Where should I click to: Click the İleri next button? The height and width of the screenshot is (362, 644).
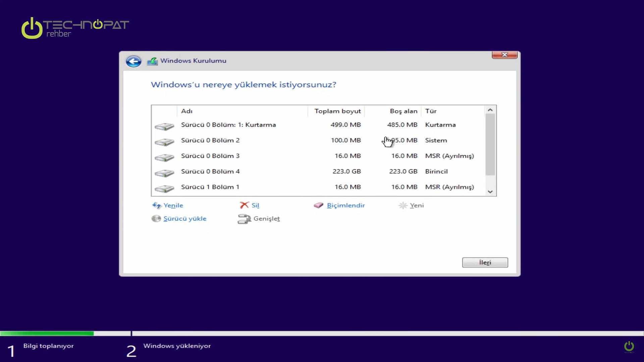(485, 262)
